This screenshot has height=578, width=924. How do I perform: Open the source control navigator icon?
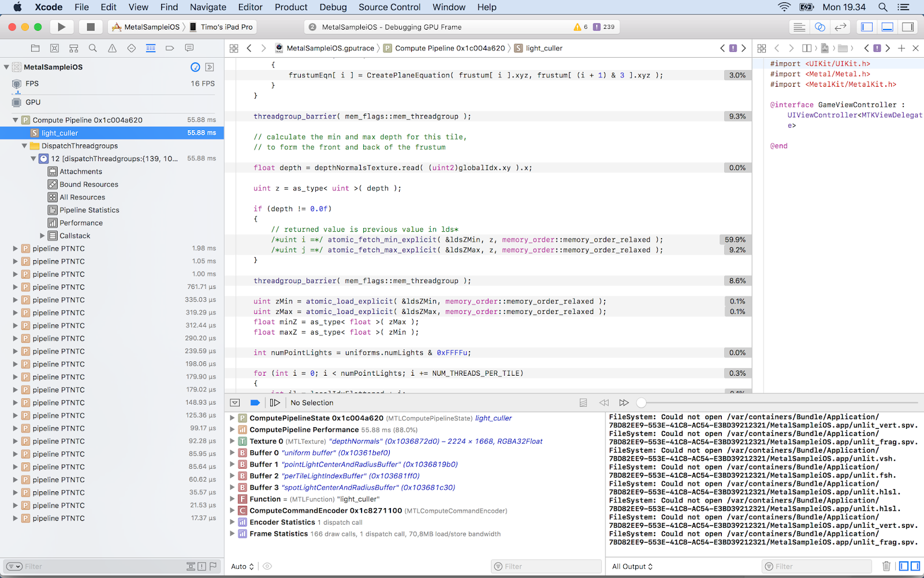54,49
